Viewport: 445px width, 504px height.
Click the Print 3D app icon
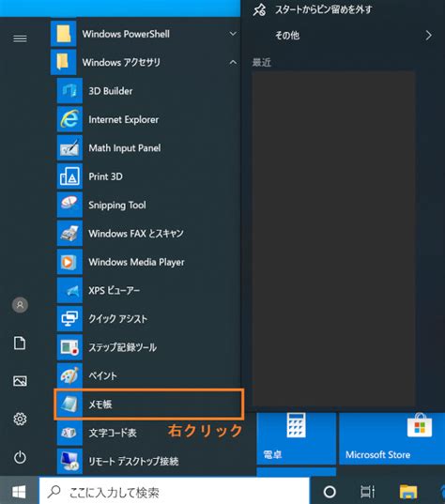(69, 176)
